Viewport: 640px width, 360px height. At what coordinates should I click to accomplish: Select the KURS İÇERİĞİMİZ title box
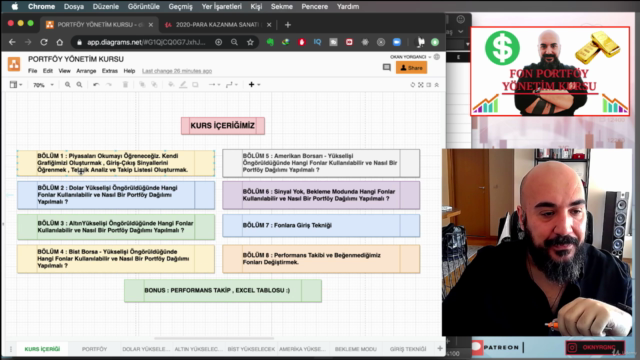click(x=223, y=126)
